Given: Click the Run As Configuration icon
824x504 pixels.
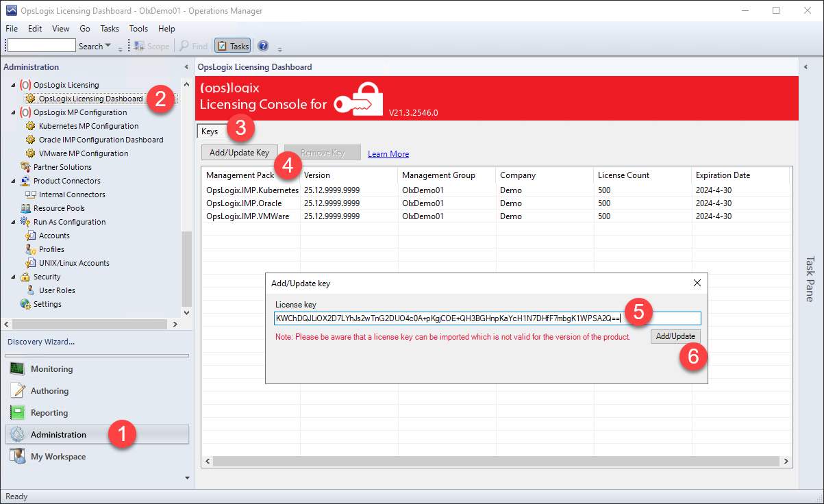Looking at the screenshot, I should pos(25,222).
